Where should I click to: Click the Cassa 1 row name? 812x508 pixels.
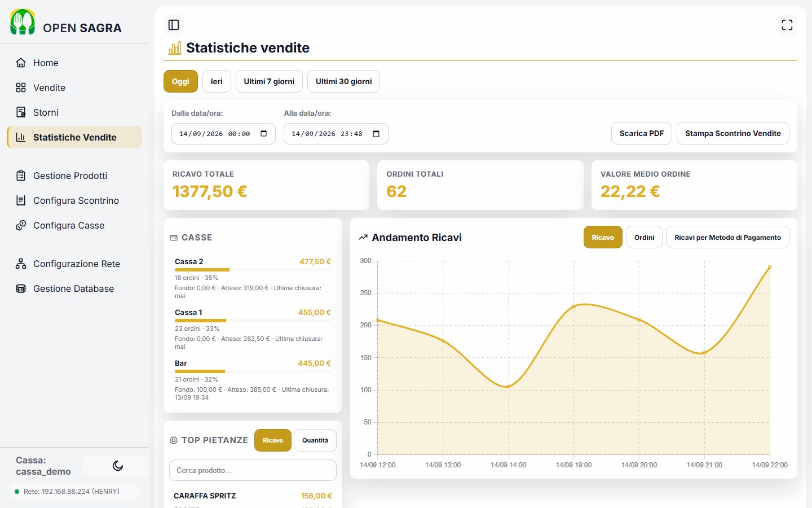[x=188, y=312]
